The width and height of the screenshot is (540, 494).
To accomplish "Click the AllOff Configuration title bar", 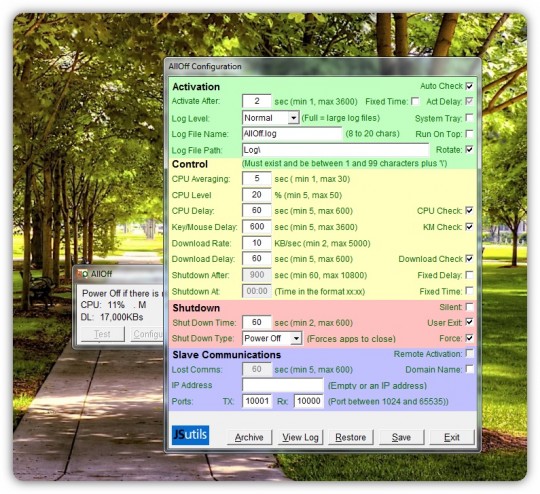I will point(322,66).
